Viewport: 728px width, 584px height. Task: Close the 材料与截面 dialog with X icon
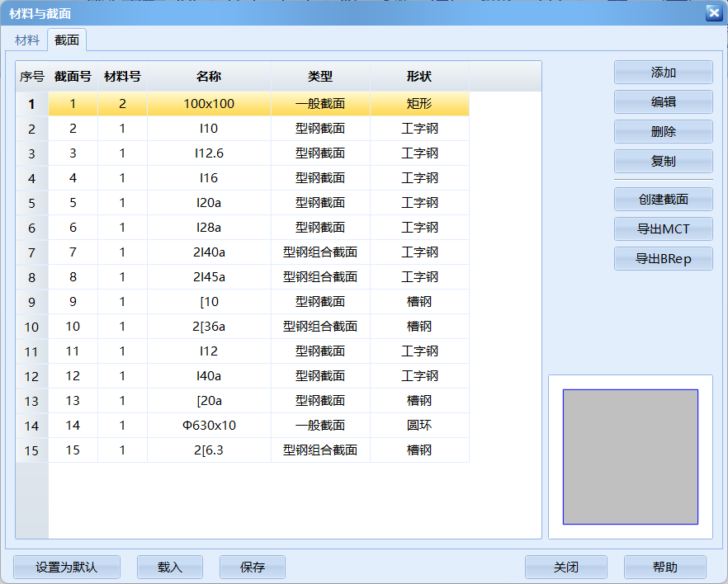click(712, 12)
